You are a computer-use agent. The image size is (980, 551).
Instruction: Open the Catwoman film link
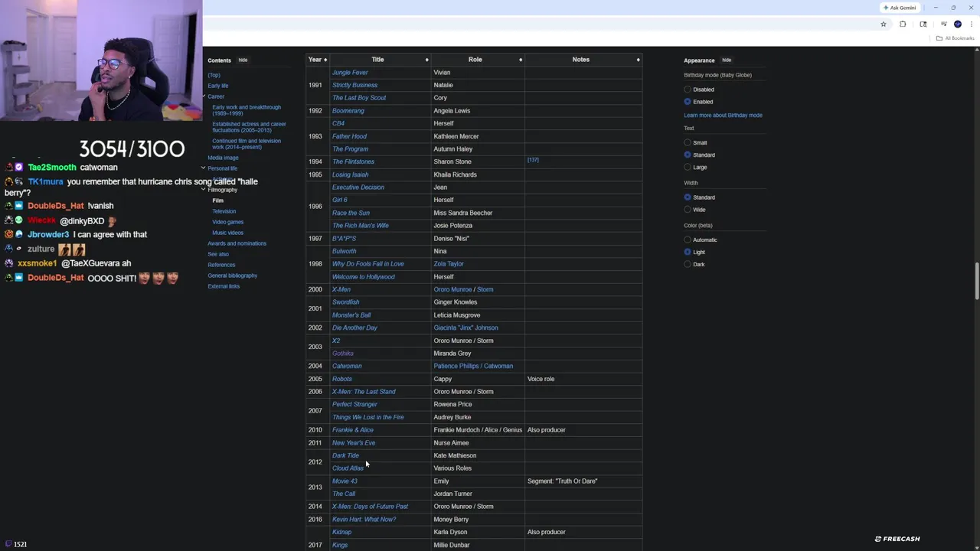pos(347,366)
